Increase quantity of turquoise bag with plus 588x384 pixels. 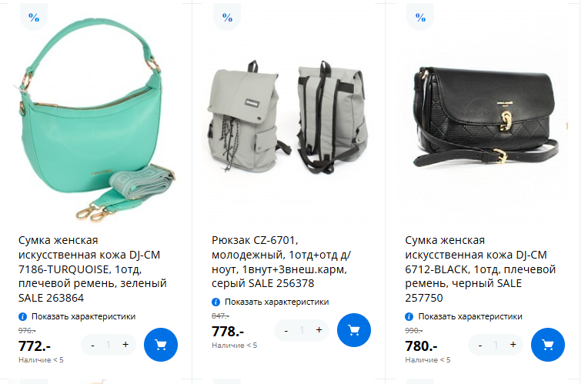[125, 344]
